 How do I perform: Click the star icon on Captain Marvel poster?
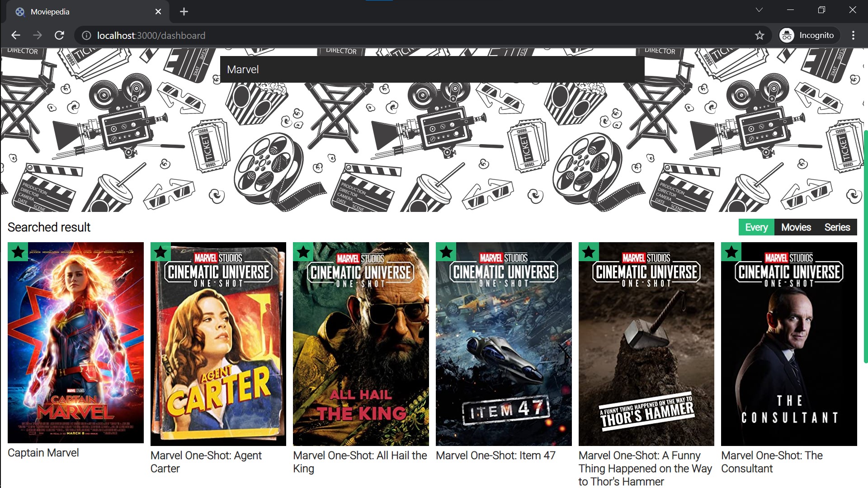(x=18, y=252)
